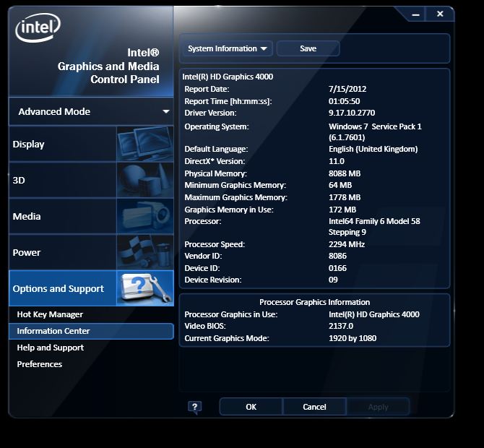Click the Intel logo
Viewport: 484px width, 448px height.
(38, 27)
